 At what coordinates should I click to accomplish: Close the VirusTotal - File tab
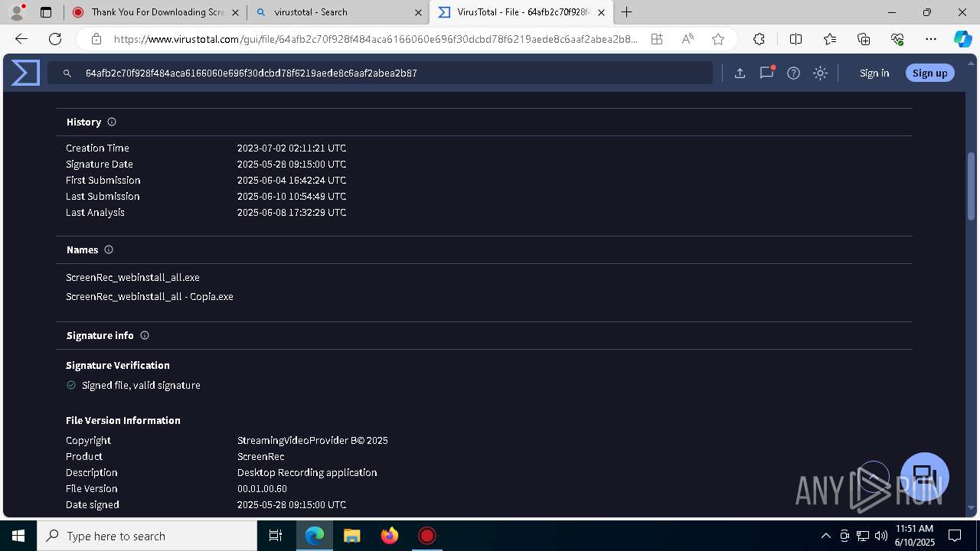click(x=601, y=12)
